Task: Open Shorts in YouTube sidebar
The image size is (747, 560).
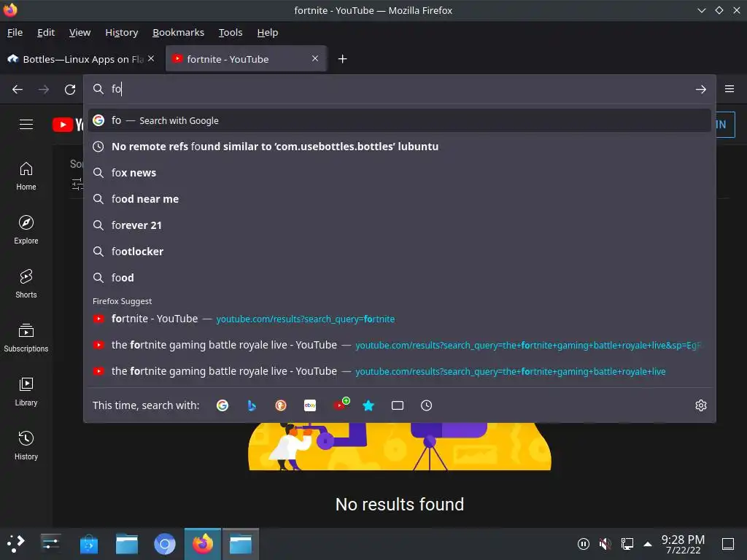Action: point(26,284)
